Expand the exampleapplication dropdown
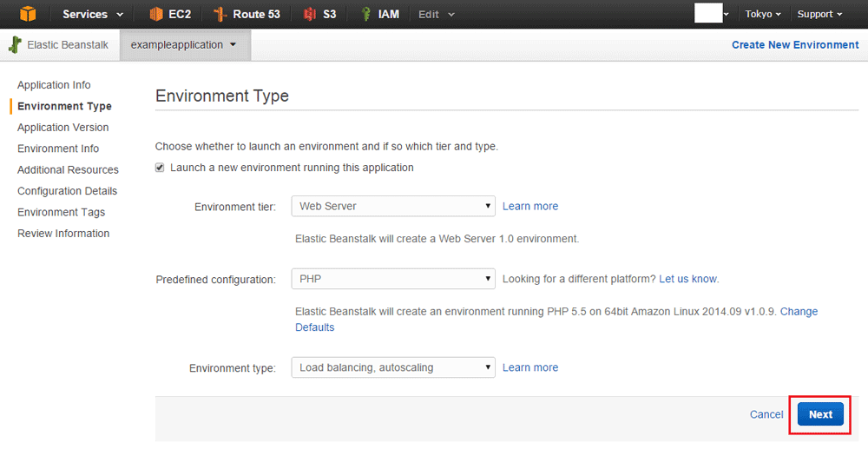 coord(185,45)
